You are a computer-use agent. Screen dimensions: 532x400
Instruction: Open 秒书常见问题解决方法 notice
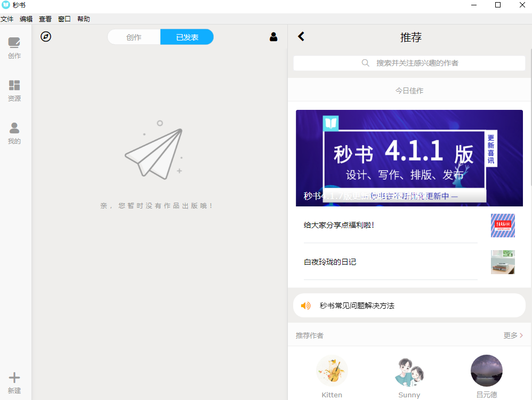point(357,306)
